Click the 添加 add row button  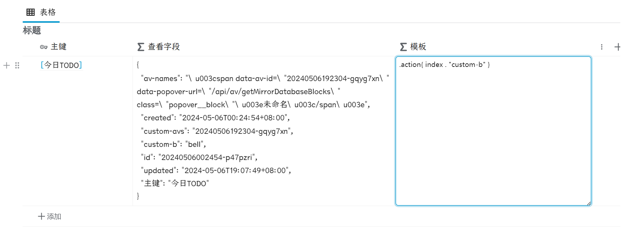click(x=49, y=216)
